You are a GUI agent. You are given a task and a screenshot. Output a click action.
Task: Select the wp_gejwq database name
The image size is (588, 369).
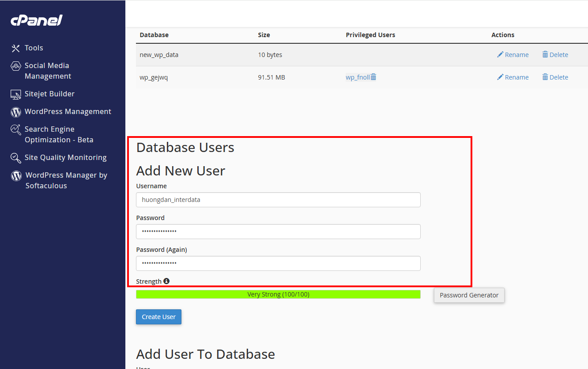click(x=154, y=77)
